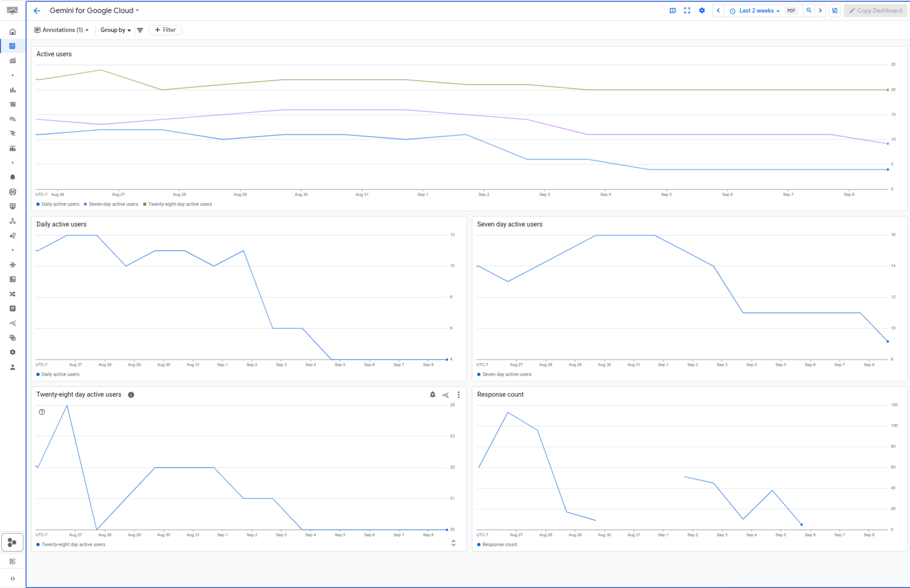Open dashboard settings with the top gear icon
Viewport: 910px width, 588px height.
point(702,10)
